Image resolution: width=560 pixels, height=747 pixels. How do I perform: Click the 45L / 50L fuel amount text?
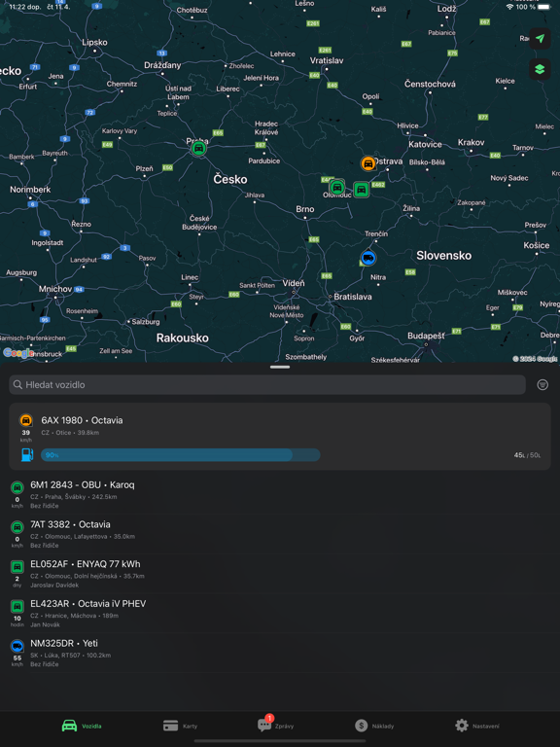click(527, 455)
